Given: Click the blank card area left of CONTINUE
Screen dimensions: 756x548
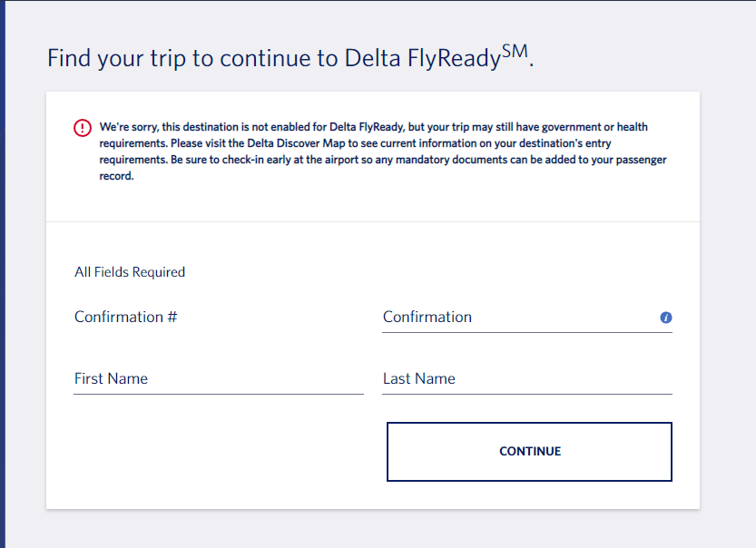Looking at the screenshot, I should tap(217, 452).
